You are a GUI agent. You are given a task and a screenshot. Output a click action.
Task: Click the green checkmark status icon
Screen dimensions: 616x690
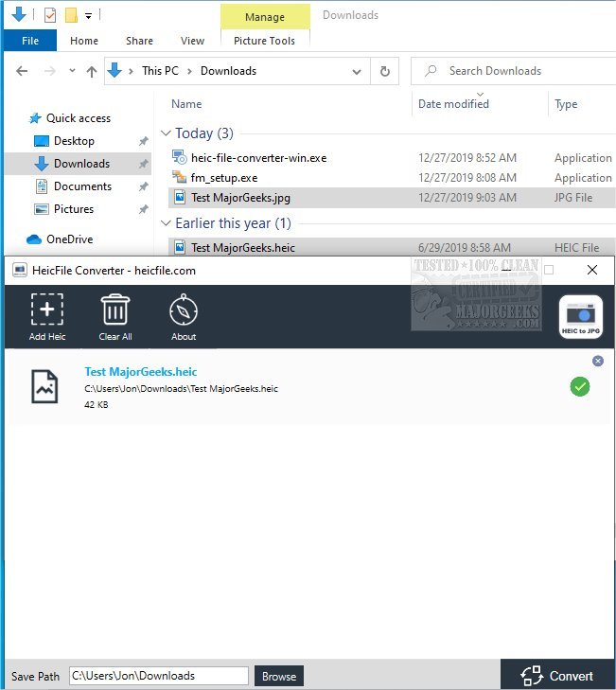580,387
